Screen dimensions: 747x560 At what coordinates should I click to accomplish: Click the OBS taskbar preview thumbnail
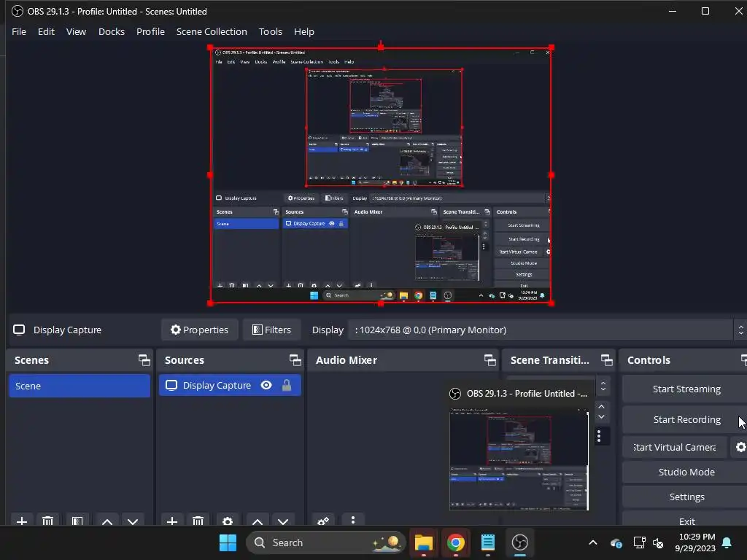point(519,460)
